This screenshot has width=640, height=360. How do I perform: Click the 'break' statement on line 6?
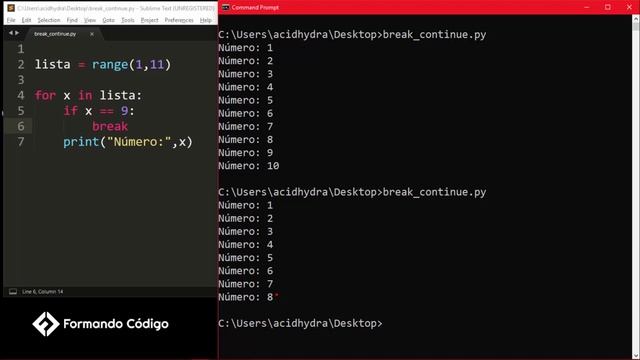[110, 127]
